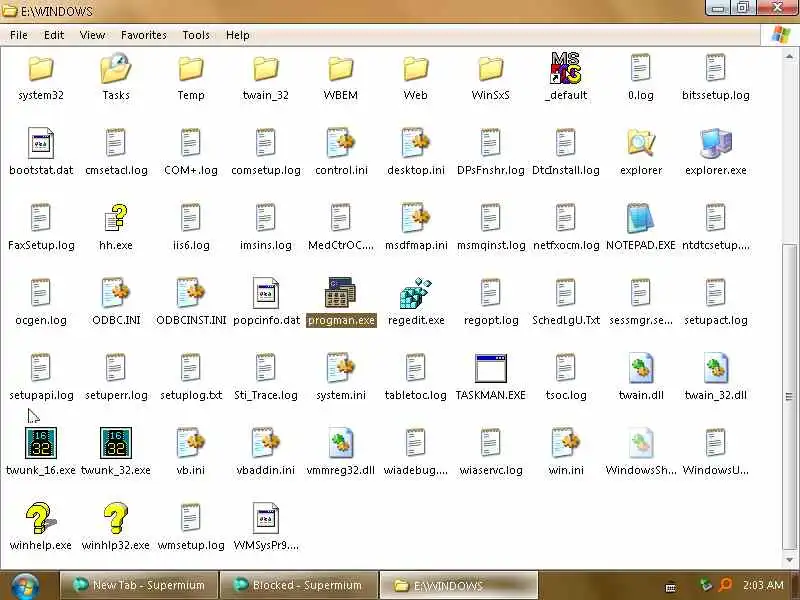This screenshot has height=600, width=800.
Task: Click the vertical scrollbar down arrow
Action: pos(789,559)
